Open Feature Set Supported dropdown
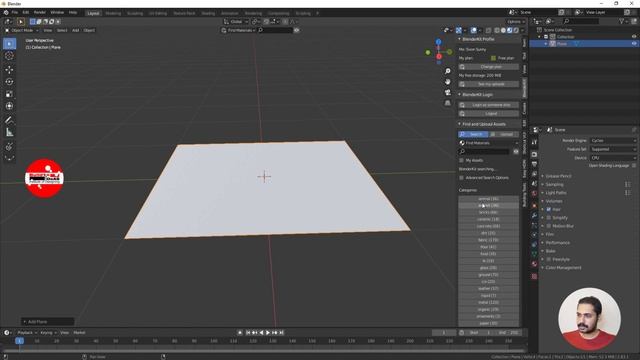640x360 pixels. point(613,149)
